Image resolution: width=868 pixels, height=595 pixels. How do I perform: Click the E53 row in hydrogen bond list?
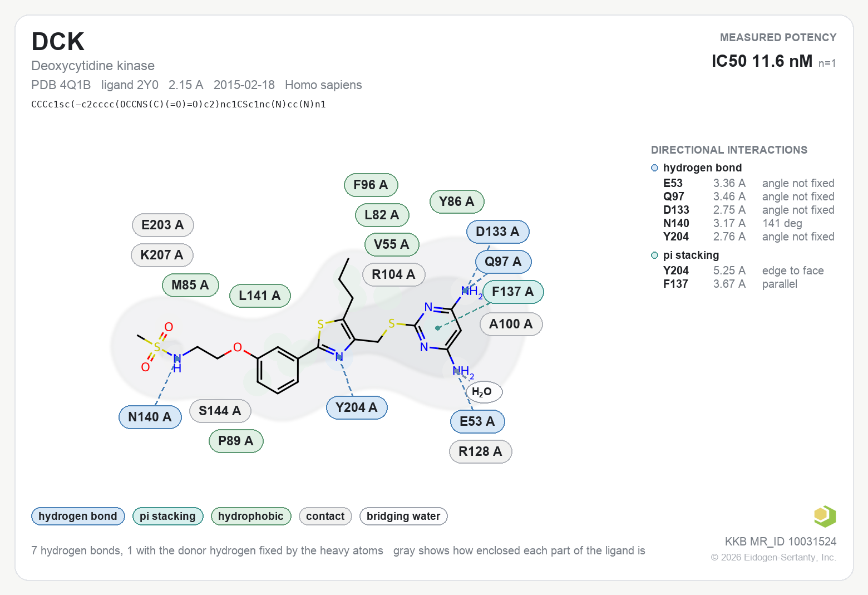[748, 183]
